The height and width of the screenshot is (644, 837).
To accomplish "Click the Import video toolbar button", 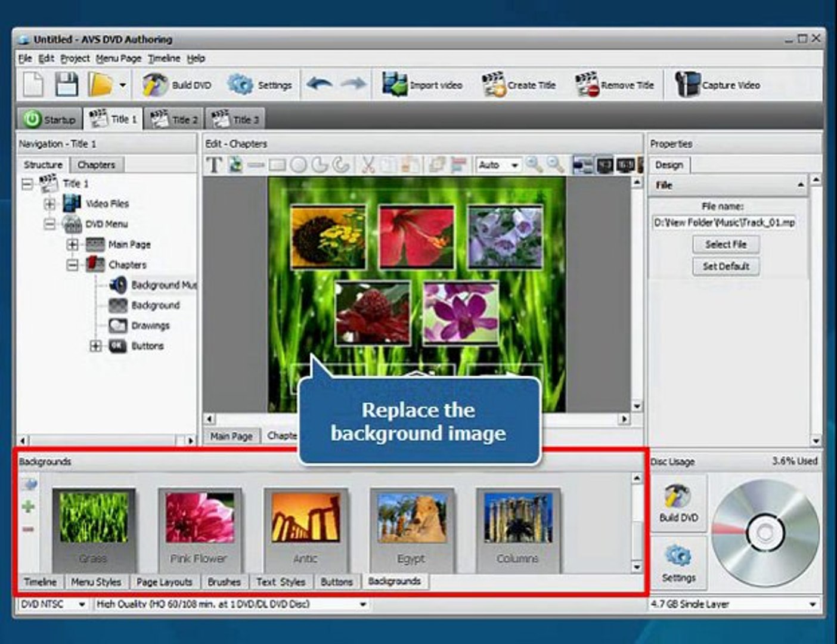I will click(x=422, y=85).
